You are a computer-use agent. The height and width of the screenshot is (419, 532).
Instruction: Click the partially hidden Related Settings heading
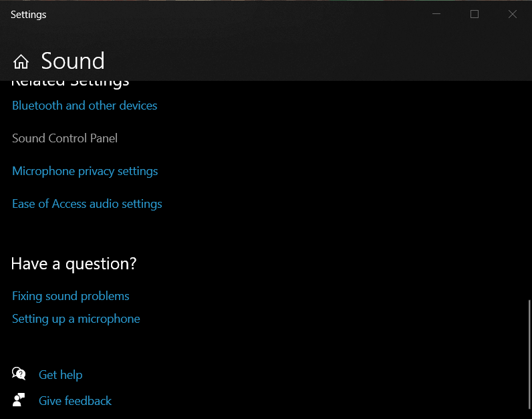click(70, 84)
